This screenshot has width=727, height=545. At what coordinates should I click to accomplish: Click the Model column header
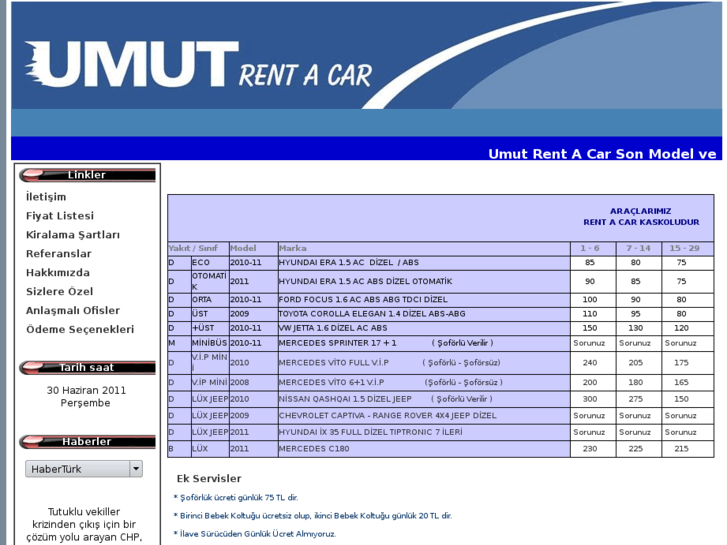(254, 248)
